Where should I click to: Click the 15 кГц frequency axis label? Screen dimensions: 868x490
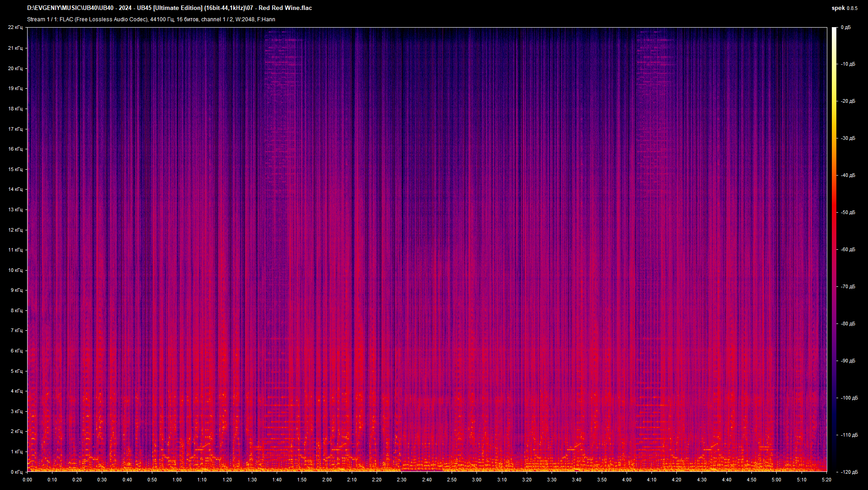[x=15, y=169]
